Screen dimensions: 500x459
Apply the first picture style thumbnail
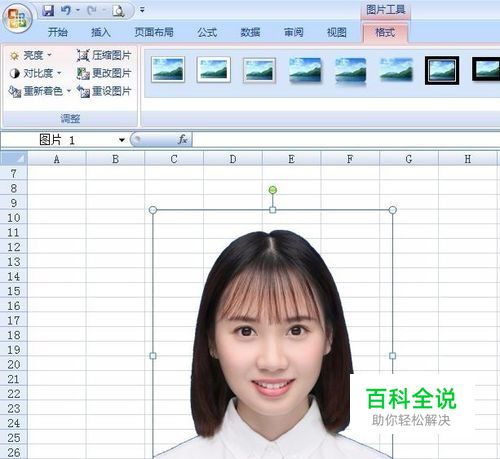tap(168, 69)
